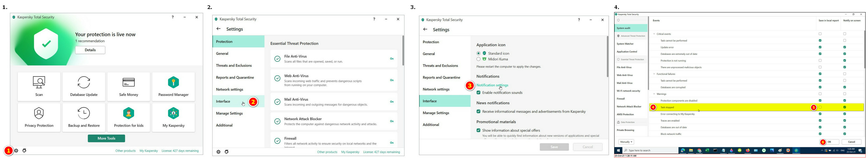Click the More Tools button
The image size is (868, 160).
pyautogui.click(x=107, y=138)
